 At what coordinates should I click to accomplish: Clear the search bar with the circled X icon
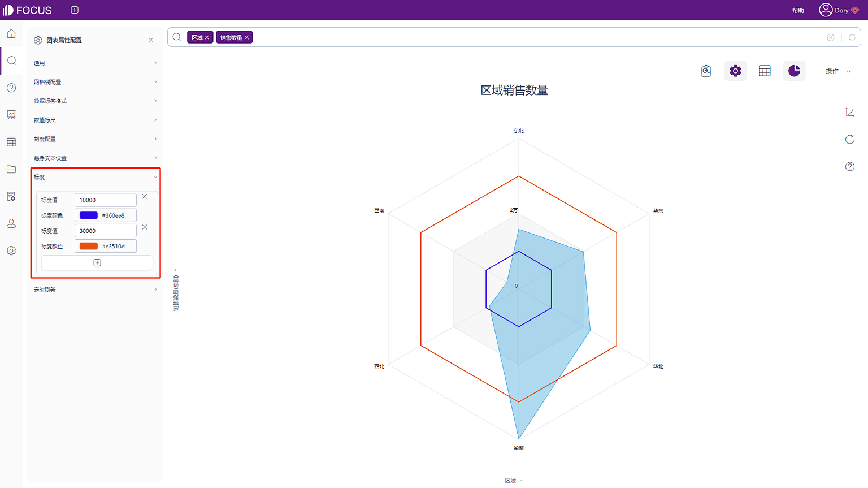831,37
